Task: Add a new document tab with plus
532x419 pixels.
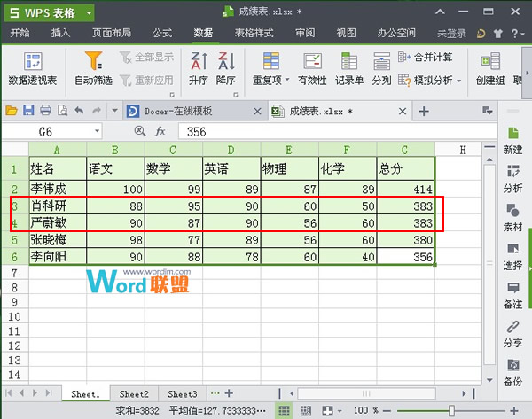Action: 424,111
